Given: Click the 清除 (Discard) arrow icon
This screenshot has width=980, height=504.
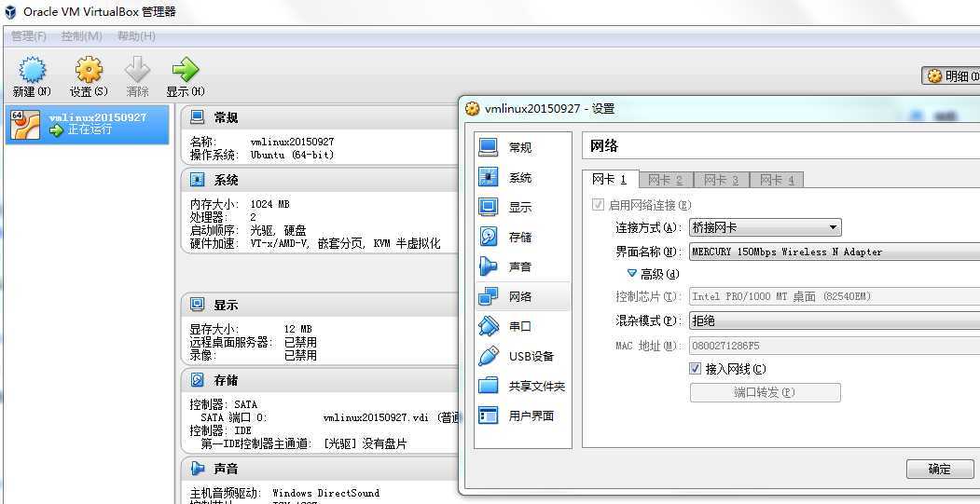Looking at the screenshot, I should point(137,70).
